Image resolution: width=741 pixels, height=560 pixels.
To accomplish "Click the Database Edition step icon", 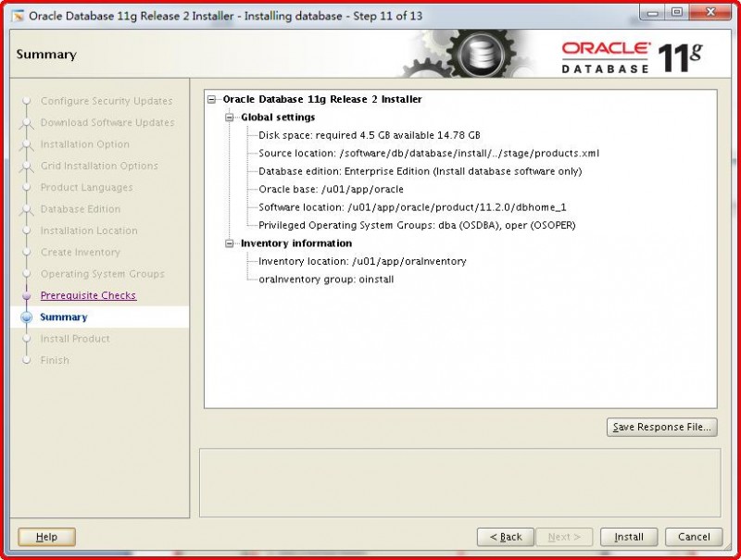I will click(25, 209).
